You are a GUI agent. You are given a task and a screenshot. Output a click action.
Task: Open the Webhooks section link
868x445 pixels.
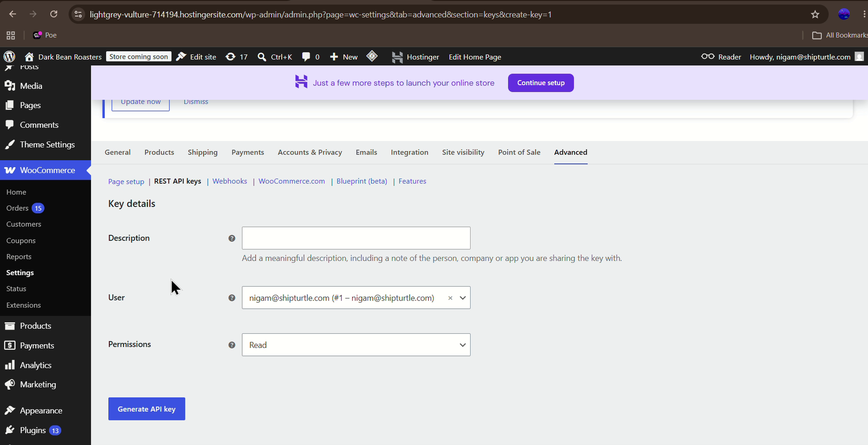[x=229, y=181]
